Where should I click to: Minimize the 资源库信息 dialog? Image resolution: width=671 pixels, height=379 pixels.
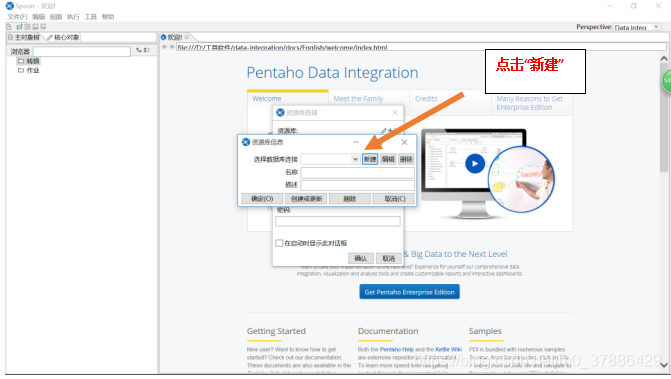point(356,142)
